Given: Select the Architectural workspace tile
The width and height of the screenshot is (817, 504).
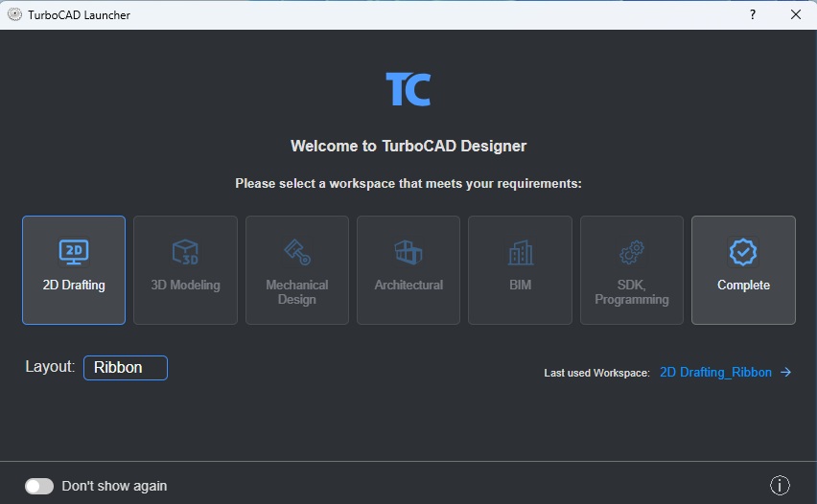Looking at the screenshot, I should 408,270.
